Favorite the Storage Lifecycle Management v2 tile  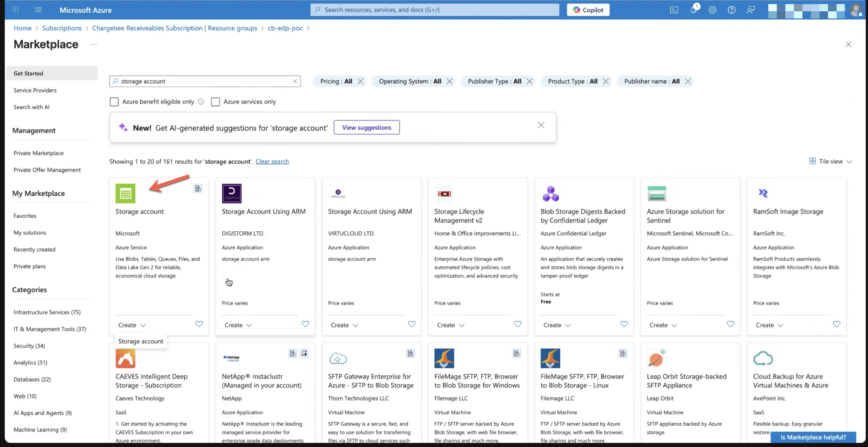pyautogui.click(x=518, y=324)
